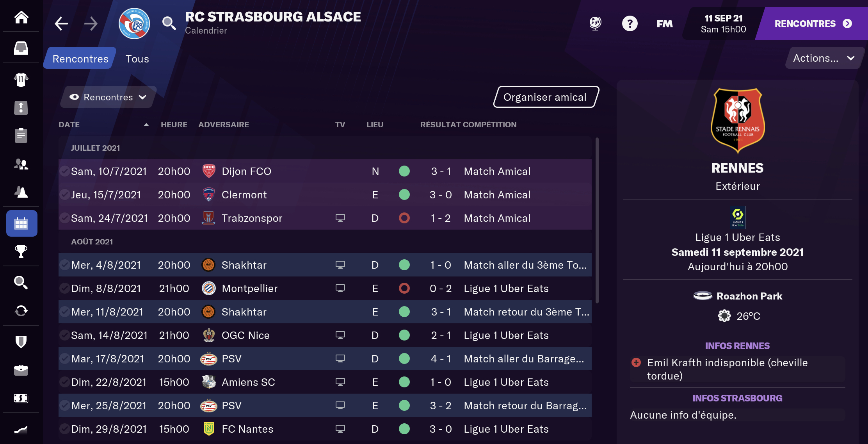Select the Rencontres tab
Screen dimensions: 868x444
point(80,59)
